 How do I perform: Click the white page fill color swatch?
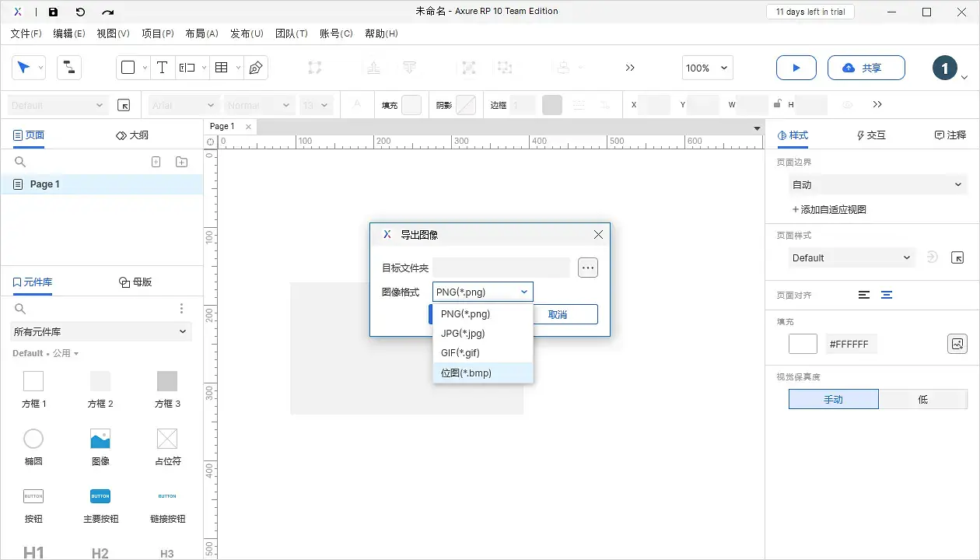click(802, 343)
